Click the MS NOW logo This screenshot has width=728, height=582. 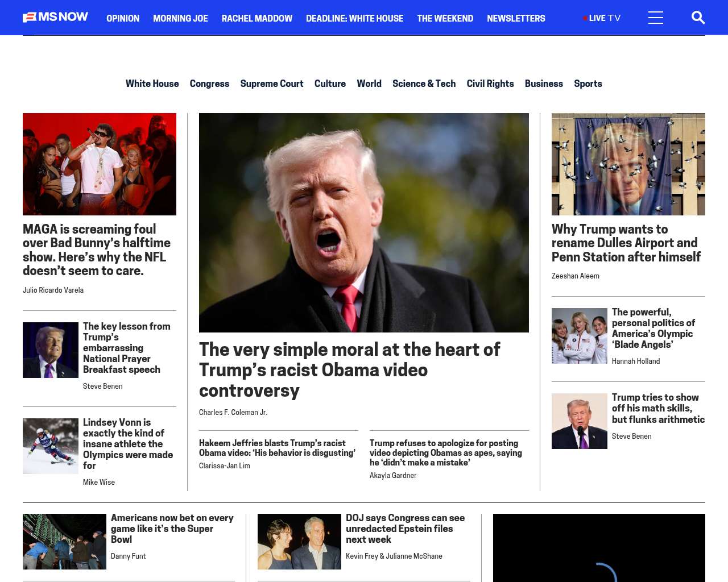[x=55, y=17]
